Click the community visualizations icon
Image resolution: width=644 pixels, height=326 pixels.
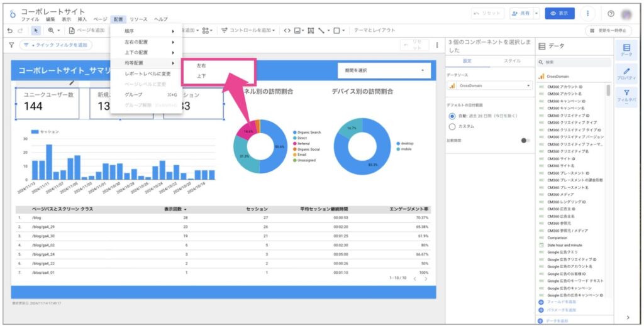pos(207,30)
